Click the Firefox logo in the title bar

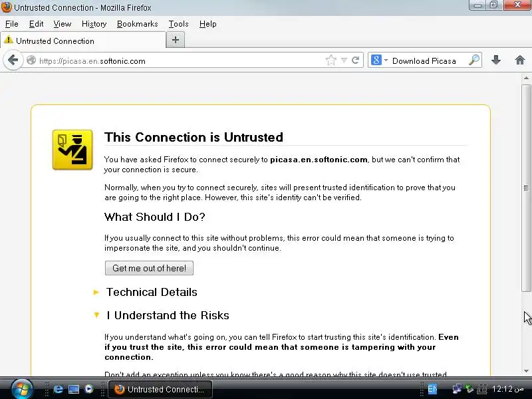click(x=6, y=7)
